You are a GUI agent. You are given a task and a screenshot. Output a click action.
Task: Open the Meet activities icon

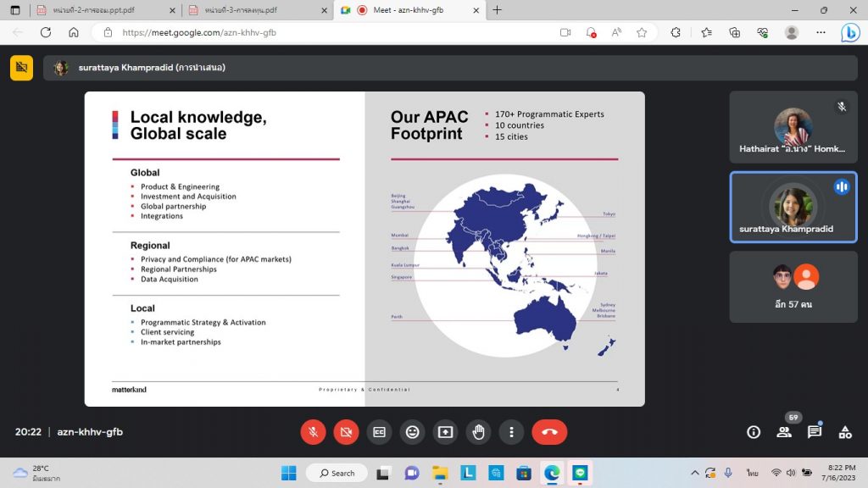(x=845, y=432)
